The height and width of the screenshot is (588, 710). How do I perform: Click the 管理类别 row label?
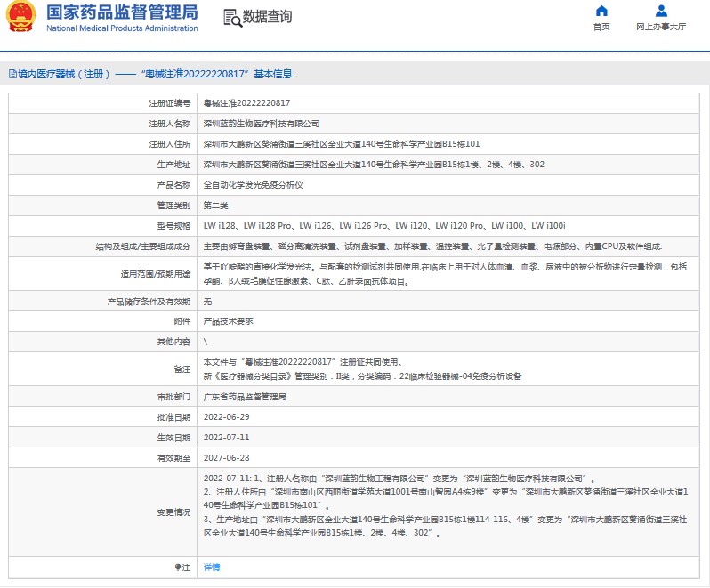(173, 205)
